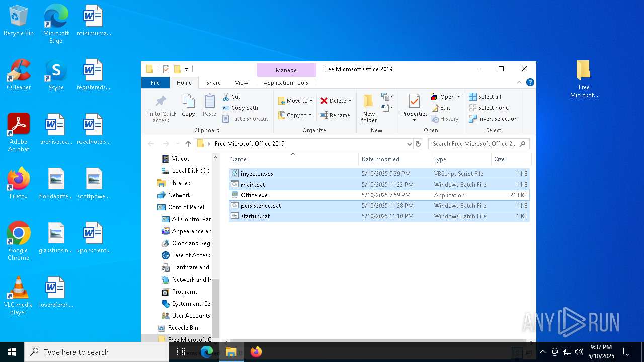Create a New folder

click(369, 108)
